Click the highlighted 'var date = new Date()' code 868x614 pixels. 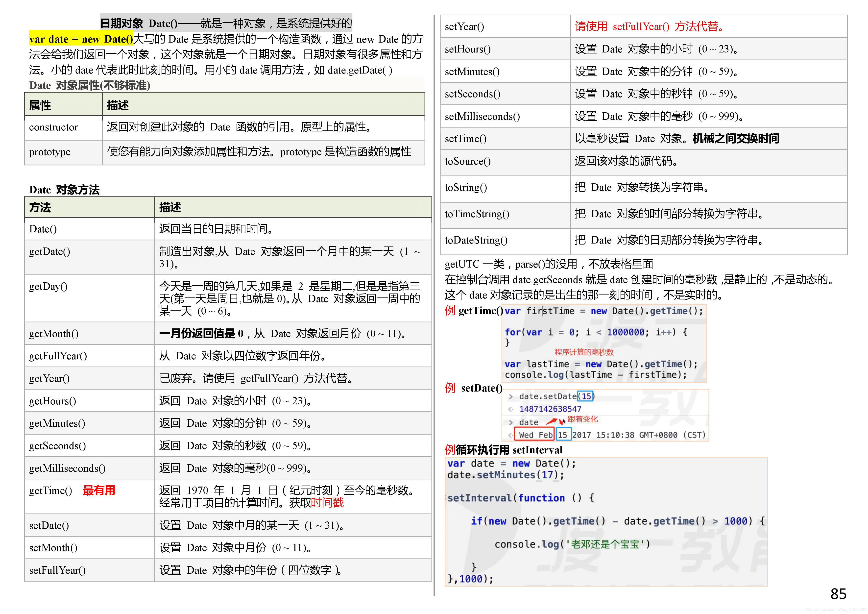(81, 39)
